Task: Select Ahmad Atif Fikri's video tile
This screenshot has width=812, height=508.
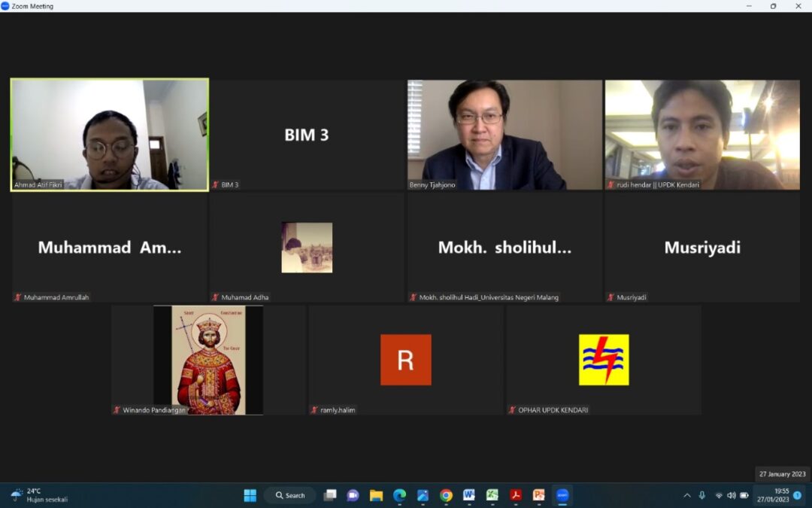Action: pyautogui.click(x=110, y=135)
